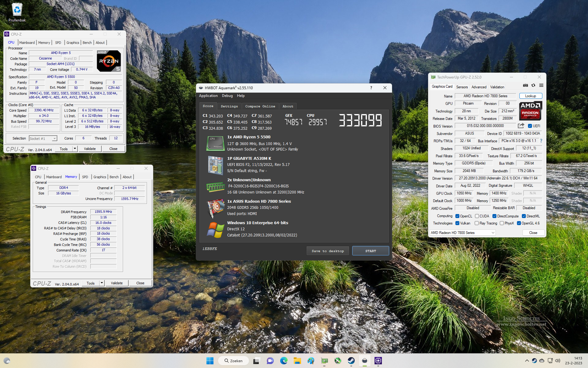588x368 pixels.
Task: Toggle the OpenCL checkbox
Action: point(457,216)
